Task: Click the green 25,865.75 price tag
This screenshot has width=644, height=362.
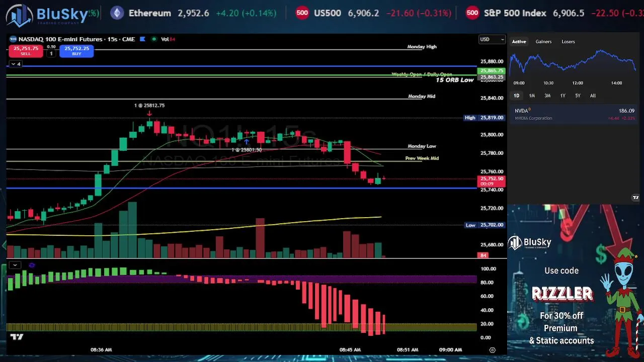Action: coord(491,71)
